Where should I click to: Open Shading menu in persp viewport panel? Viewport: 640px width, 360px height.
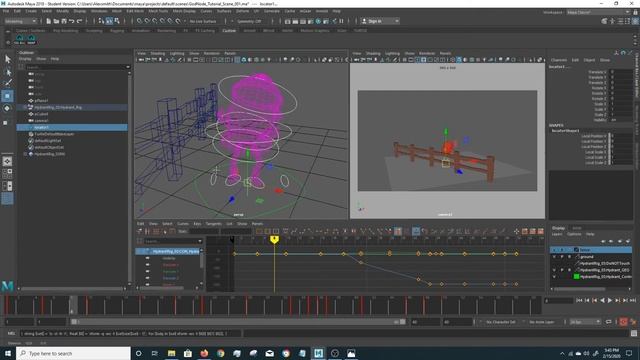(x=158, y=53)
